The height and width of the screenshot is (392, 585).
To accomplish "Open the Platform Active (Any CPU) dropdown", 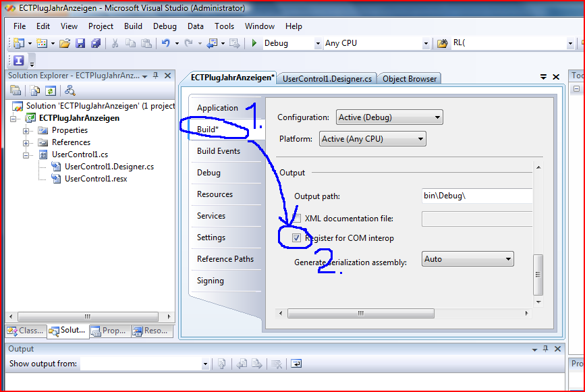I will click(x=372, y=139).
